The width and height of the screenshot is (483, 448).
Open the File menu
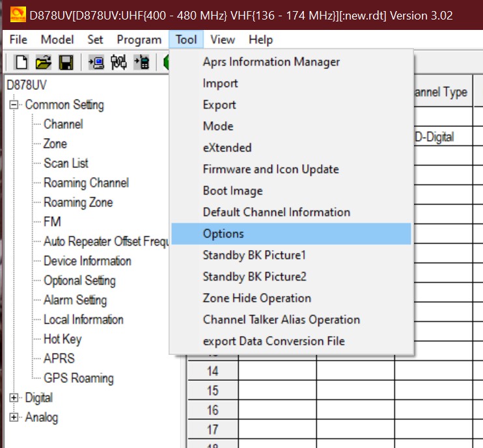coord(18,40)
